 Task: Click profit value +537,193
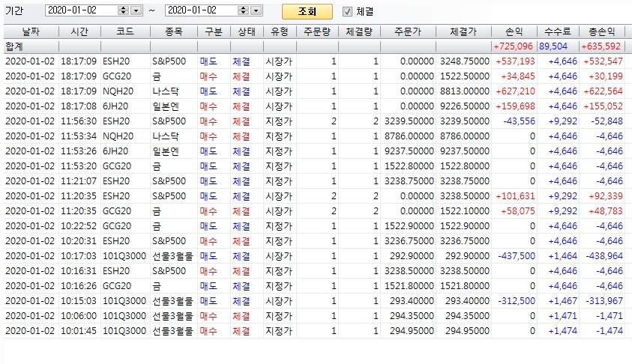pos(515,61)
